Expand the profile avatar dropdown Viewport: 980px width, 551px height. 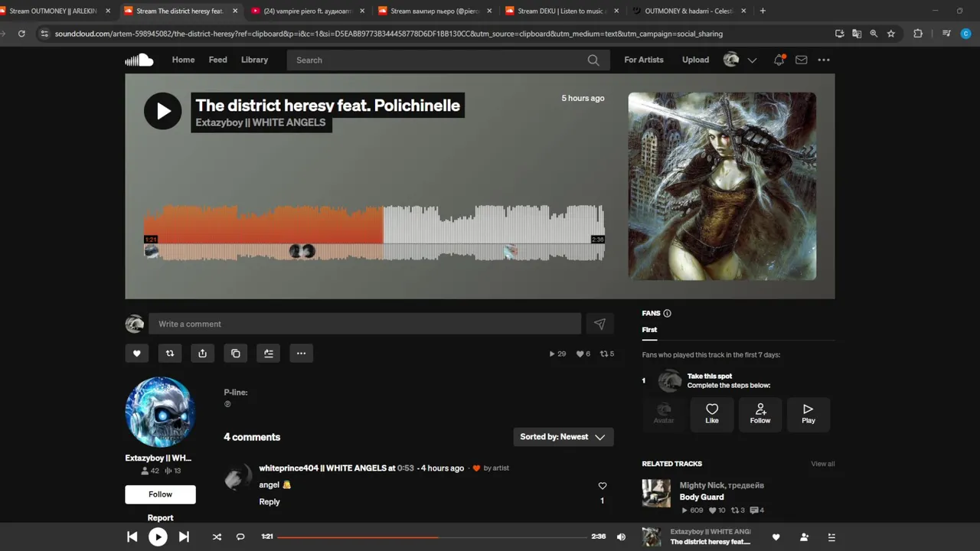pos(752,60)
